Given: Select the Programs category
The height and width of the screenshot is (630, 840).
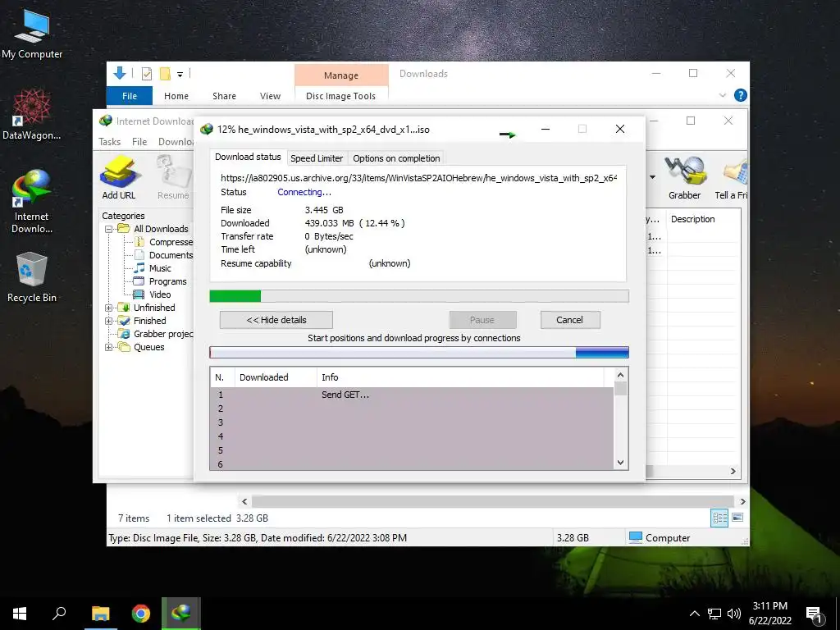Looking at the screenshot, I should click(x=160, y=281).
